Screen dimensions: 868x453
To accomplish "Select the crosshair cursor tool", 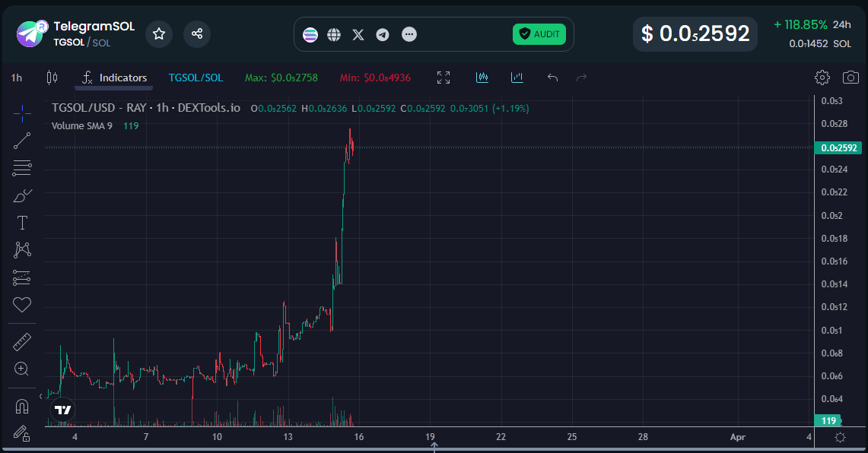I will click(x=22, y=114).
